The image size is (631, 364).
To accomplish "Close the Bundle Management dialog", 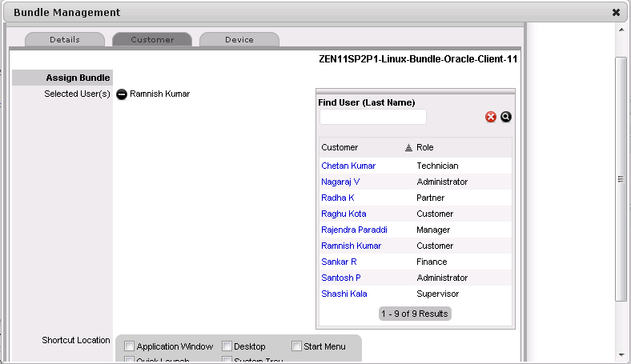I will click(616, 13).
